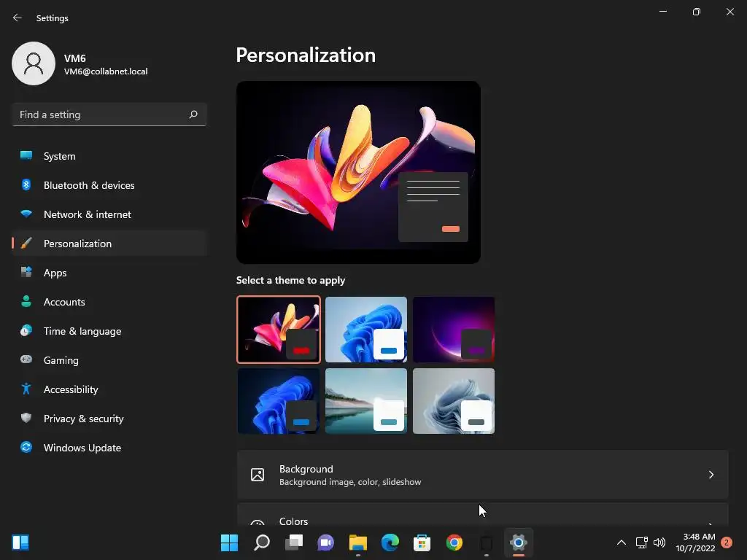
Task: Open the Accounts settings category
Action: pyautogui.click(x=109, y=302)
